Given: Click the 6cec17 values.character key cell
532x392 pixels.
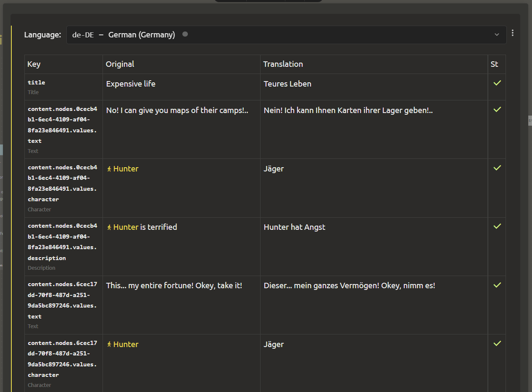Looking at the screenshot, I should point(63,363).
